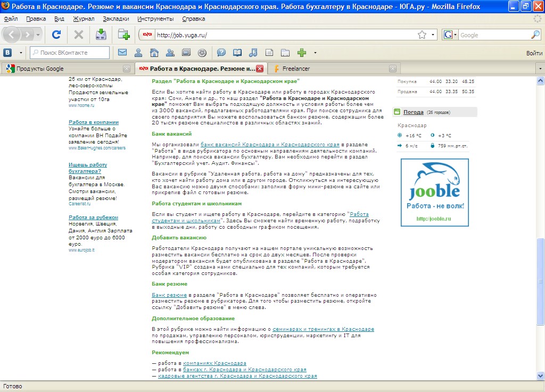Image resolution: width=545 pixels, height=392 pixels.
Task: Open VKontakte video reel icon
Action: click(202, 53)
